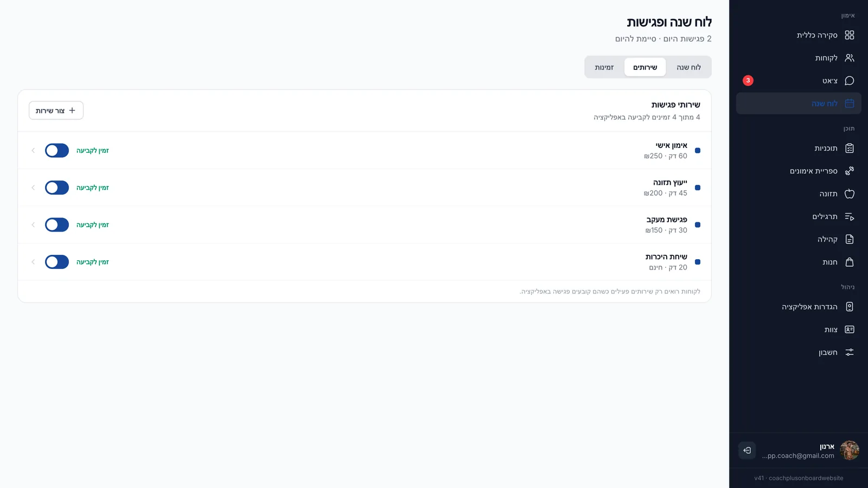Click the קהילה document icon

pyautogui.click(x=850, y=240)
